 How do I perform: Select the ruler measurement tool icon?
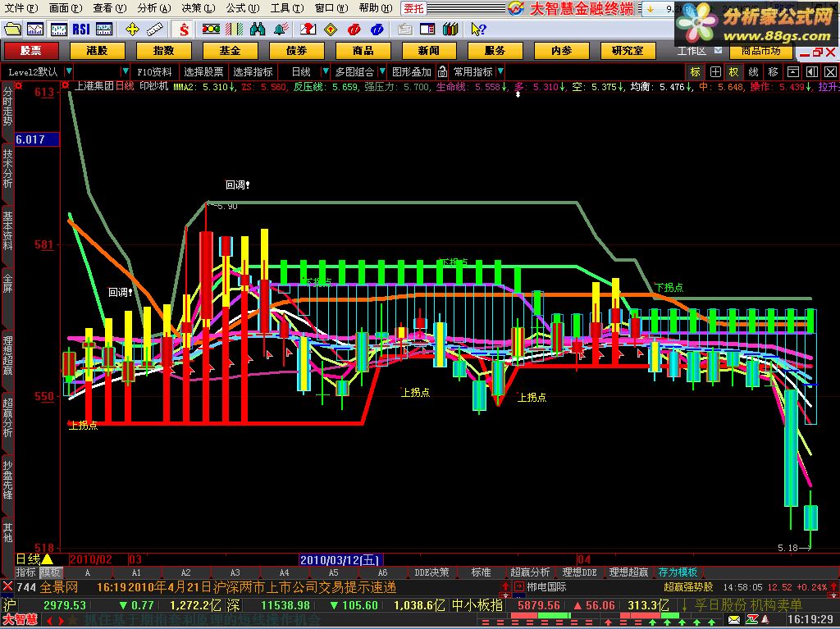pyautogui.click(x=155, y=29)
